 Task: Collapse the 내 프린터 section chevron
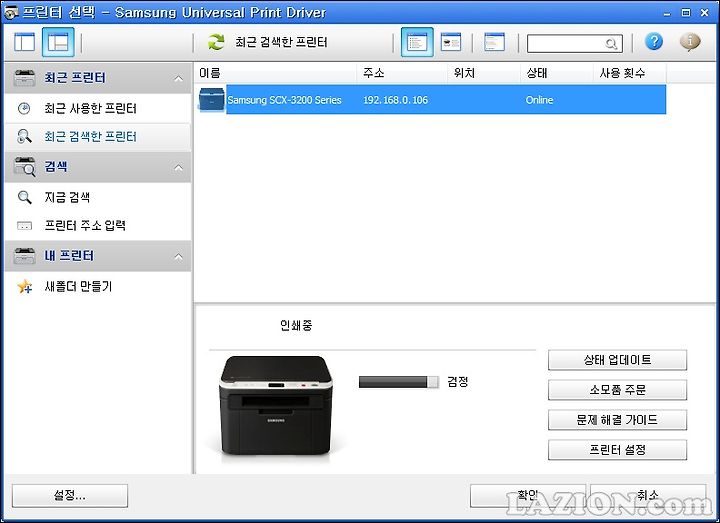178,257
